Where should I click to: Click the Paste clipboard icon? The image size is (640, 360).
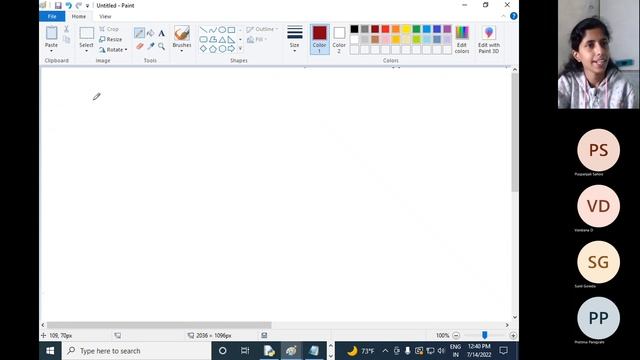[x=51, y=33]
